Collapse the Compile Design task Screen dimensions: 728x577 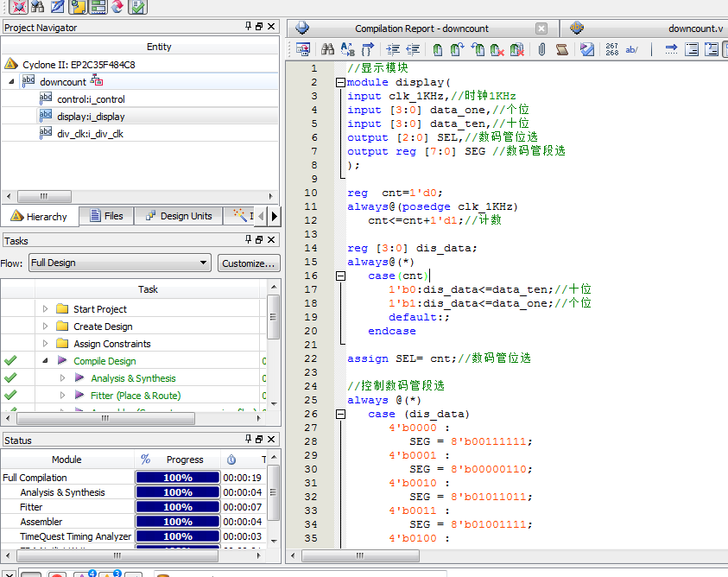tap(46, 361)
